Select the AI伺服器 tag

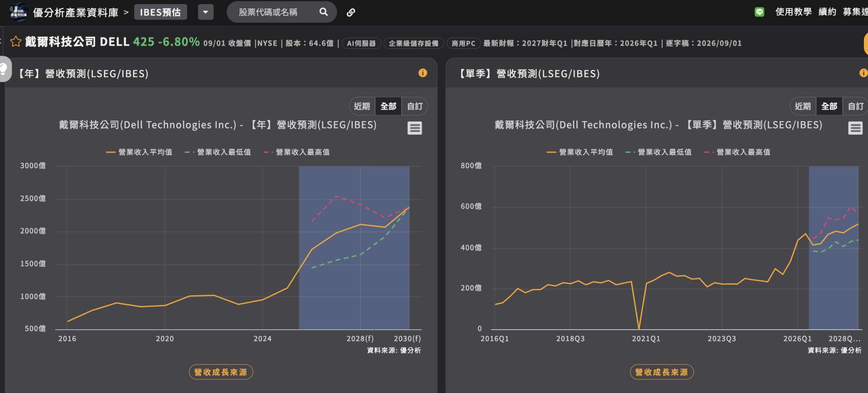pyautogui.click(x=362, y=43)
